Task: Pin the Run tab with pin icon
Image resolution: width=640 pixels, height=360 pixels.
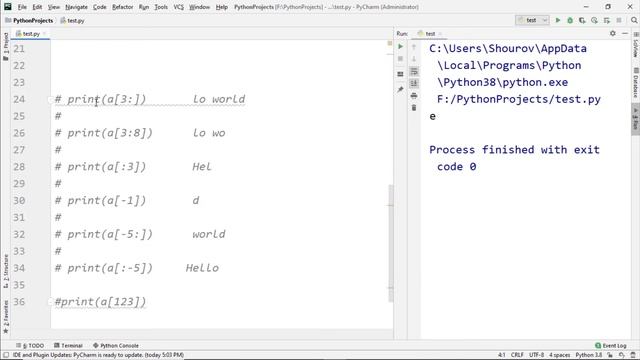Action: pyautogui.click(x=400, y=89)
